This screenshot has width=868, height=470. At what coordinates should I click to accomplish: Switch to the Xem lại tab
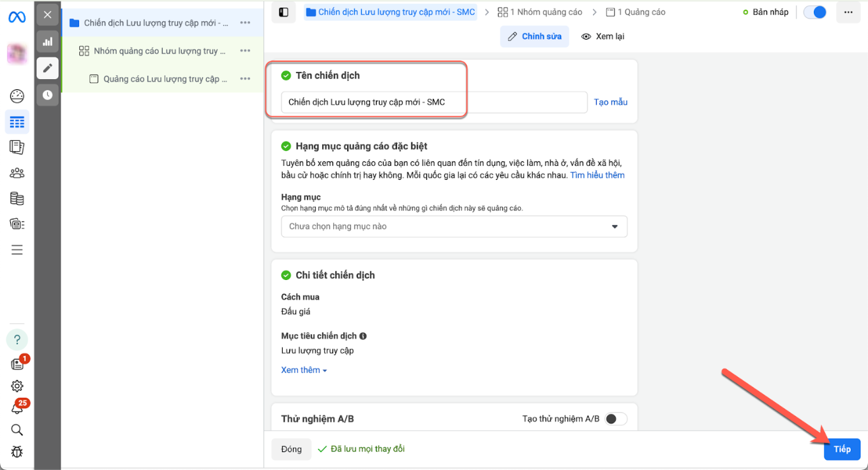[x=602, y=36]
